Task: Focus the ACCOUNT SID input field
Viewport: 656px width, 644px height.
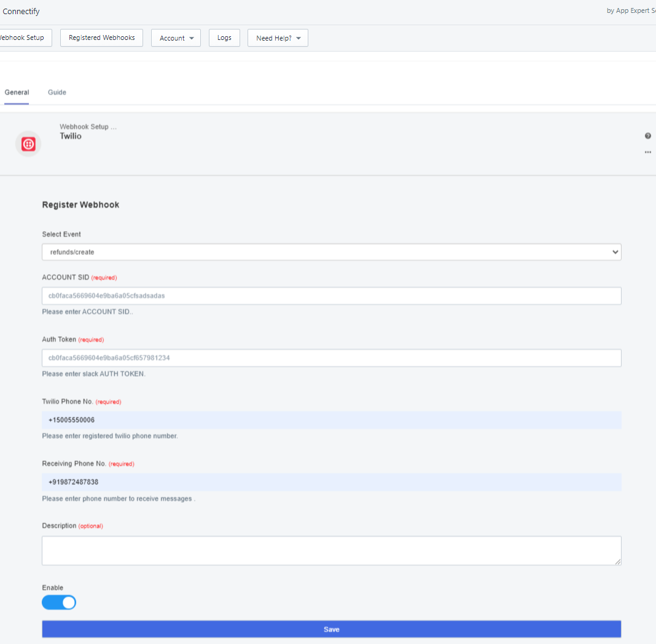Action: click(331, 296)
